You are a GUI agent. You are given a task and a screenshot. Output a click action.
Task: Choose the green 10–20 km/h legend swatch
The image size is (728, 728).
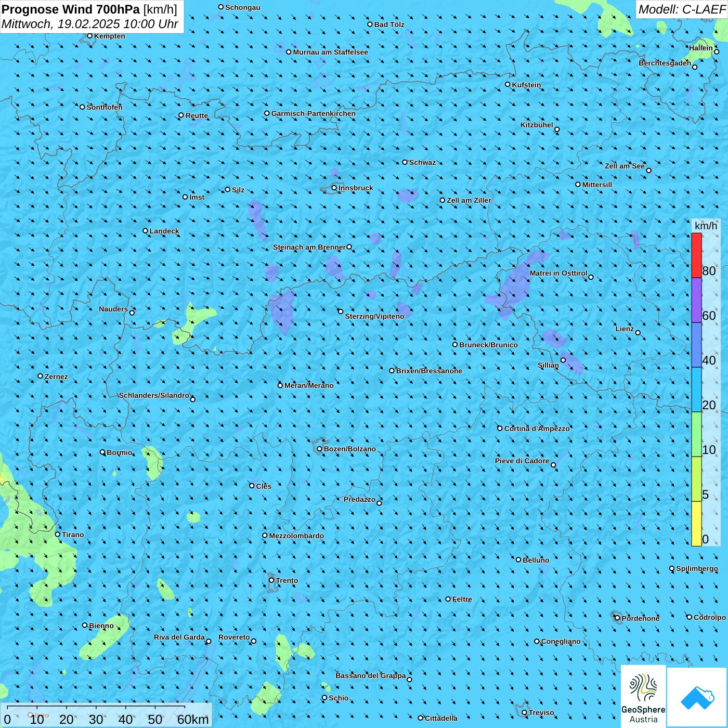pos(696,435)
